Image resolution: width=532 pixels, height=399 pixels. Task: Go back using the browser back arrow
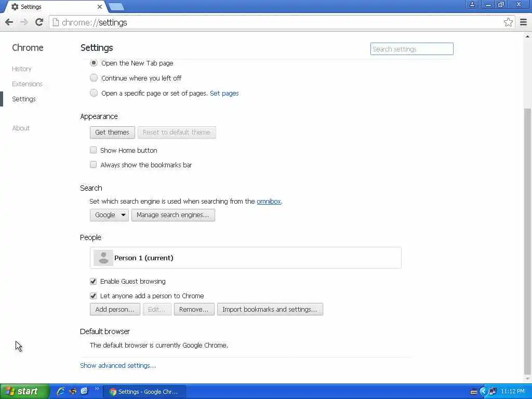point(9,22)
